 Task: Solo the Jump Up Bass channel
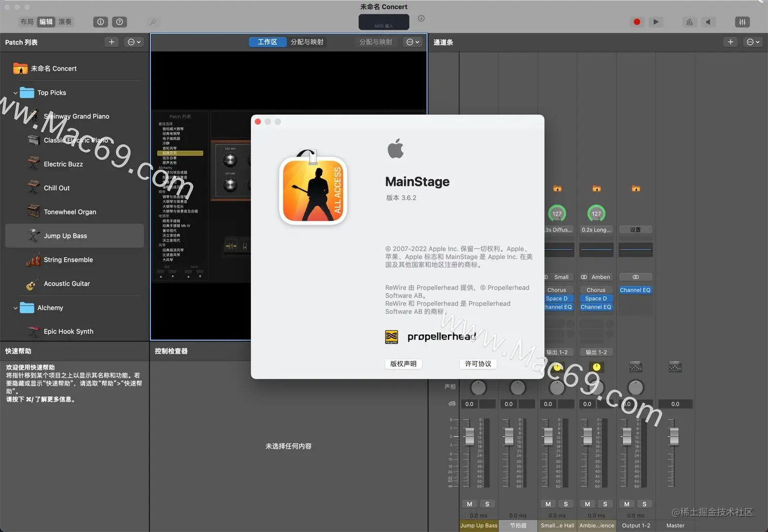(x=487, y=504)
